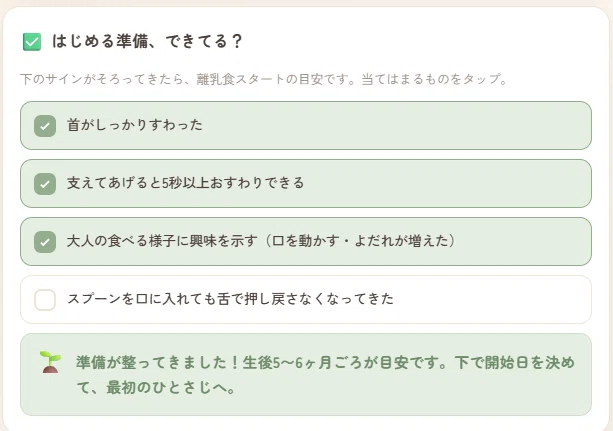Select the 首がしっかりすわった label text

tap(135, 125)
